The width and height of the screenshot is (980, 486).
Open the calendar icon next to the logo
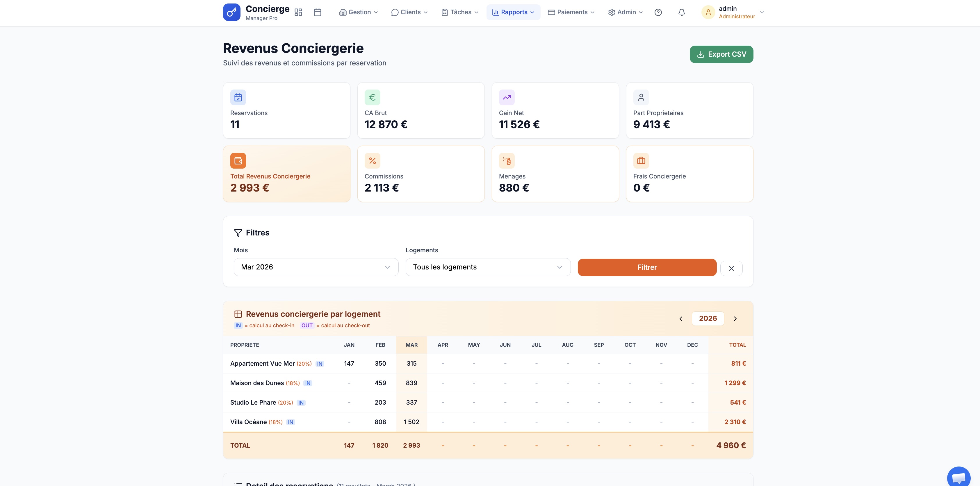pyautogui.click(x=318, y=12)
